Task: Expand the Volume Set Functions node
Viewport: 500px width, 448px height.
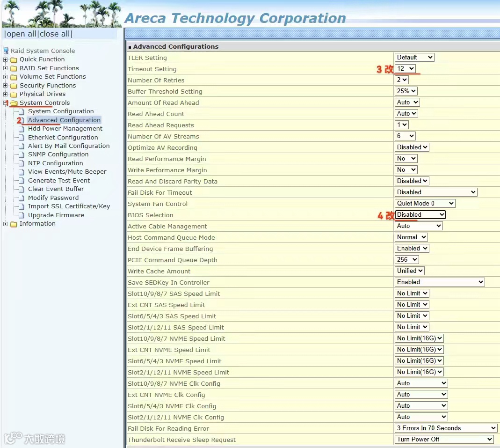Action: (x=6, y=77)
